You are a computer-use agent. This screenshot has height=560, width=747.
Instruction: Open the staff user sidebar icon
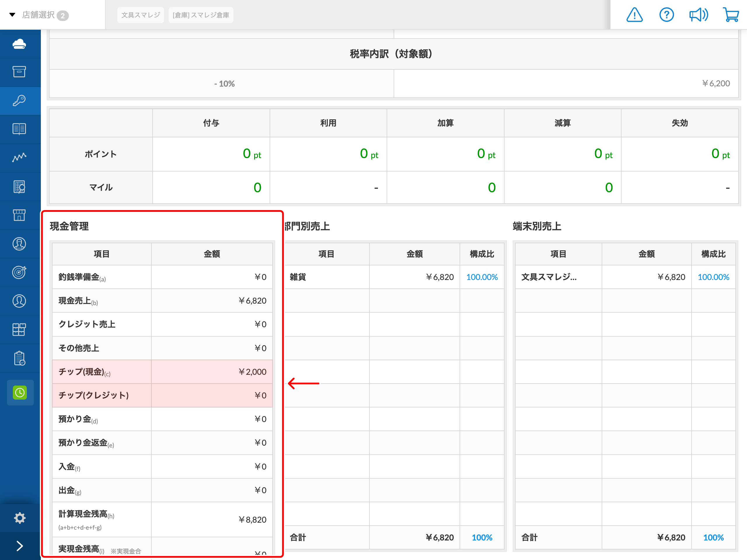click(19, 301)
